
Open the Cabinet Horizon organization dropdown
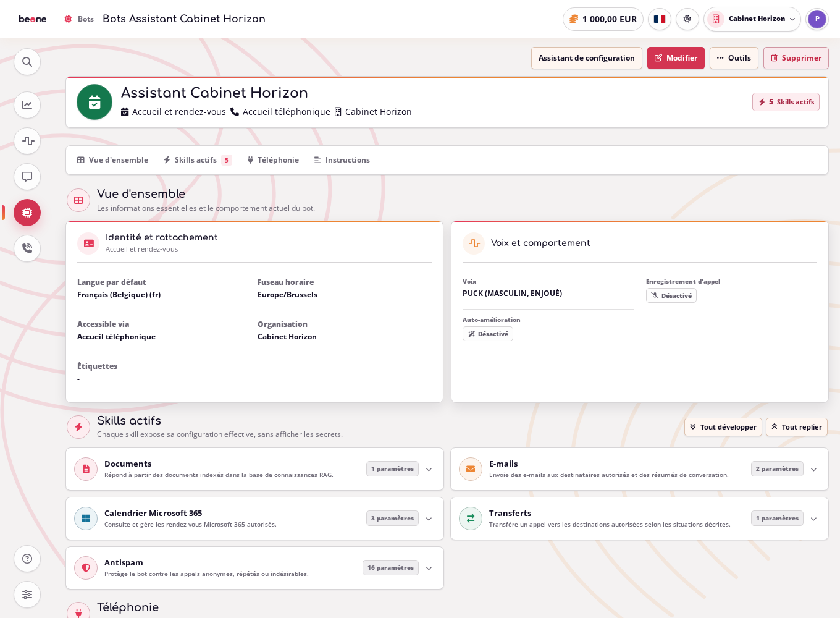752,19
